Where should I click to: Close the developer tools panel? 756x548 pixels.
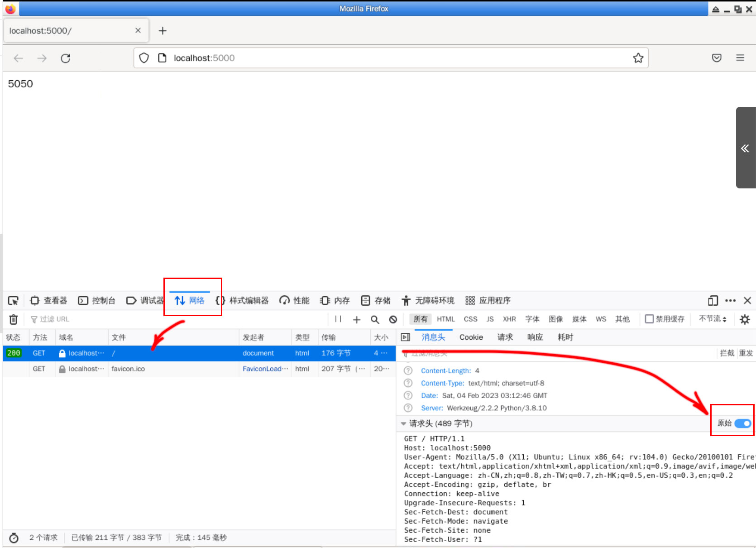[747, 301]
